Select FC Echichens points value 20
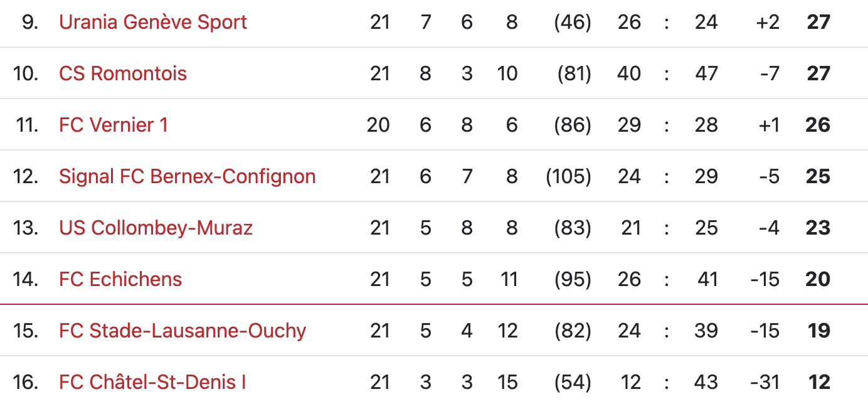 click(818, 279)
